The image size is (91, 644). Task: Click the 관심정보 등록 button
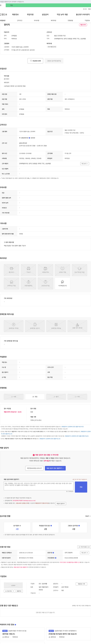(x=35, y=61)
